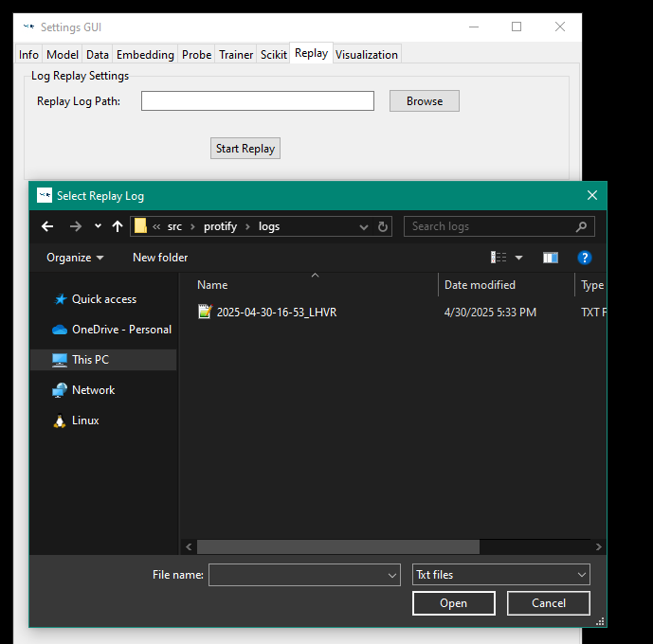Image resolution: width=653 pixels, height=644 pixels.
Task: Click the Refresh folder icon
Action: pyautogui.click(x=383, y=226)
